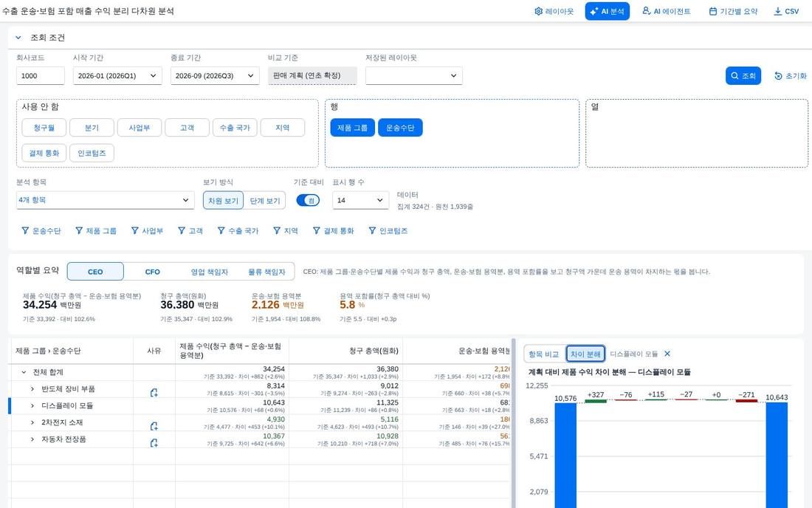
Task: Click the 제품 그룹 row chip
Action: [x=352, y=128]
